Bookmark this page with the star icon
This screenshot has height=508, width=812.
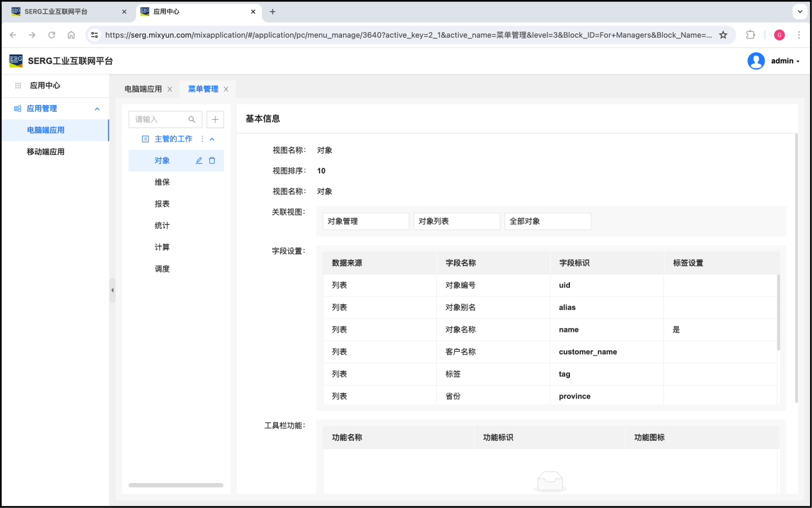point(723,35)
